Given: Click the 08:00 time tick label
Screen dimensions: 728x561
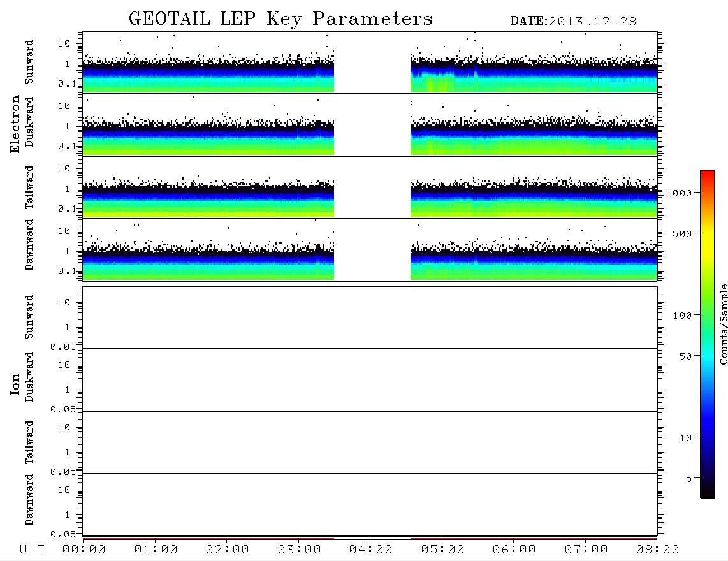Looking at the screenshot, I should [658, 550].
